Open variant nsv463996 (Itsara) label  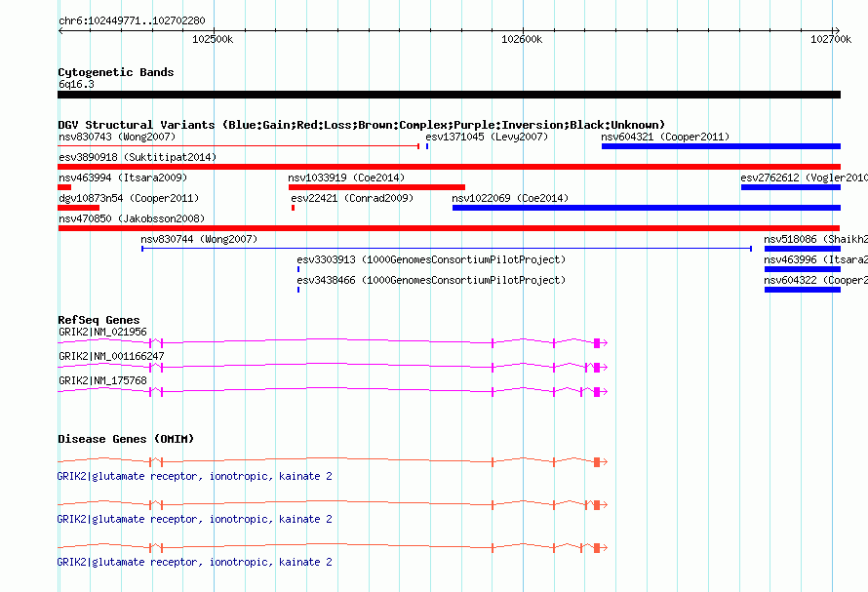click(x=815, y=259)
